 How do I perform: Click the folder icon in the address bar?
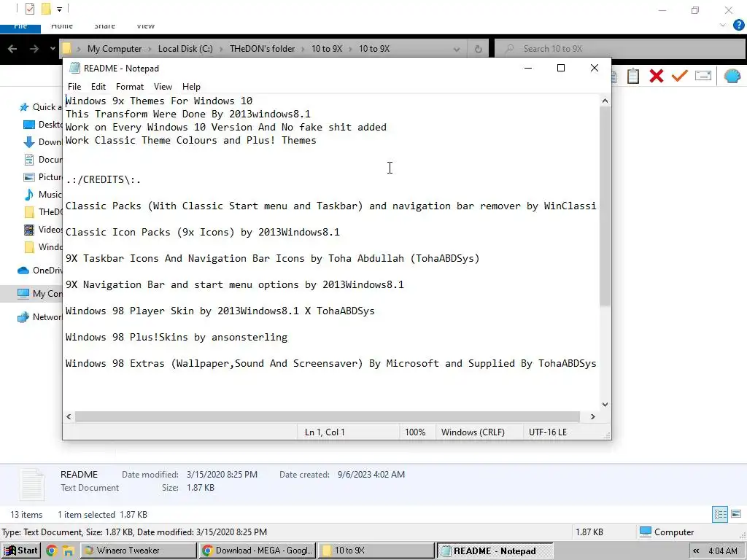67,49
